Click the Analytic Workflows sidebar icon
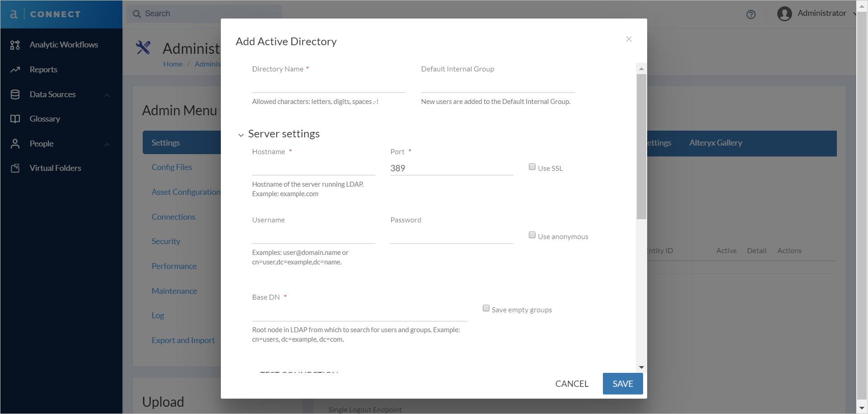This screenshot has height=414, width=868. point(15,45)
